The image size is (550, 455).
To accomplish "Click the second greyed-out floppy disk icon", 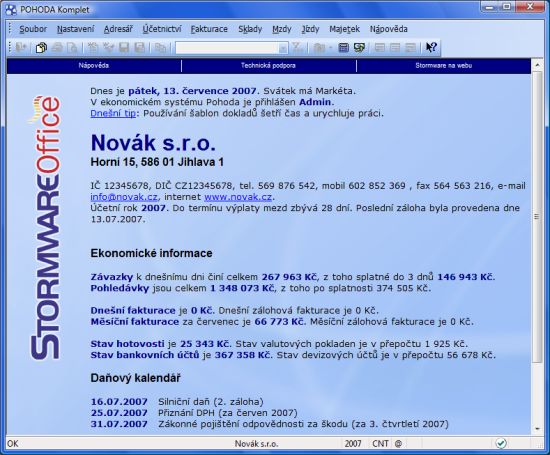I will coord(140,47).
